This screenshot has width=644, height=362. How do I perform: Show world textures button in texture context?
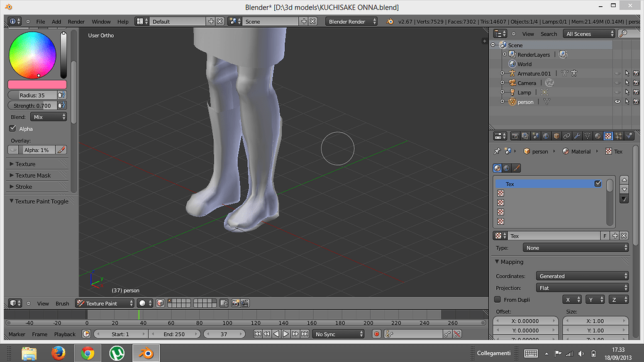click(x=507, y=168)
